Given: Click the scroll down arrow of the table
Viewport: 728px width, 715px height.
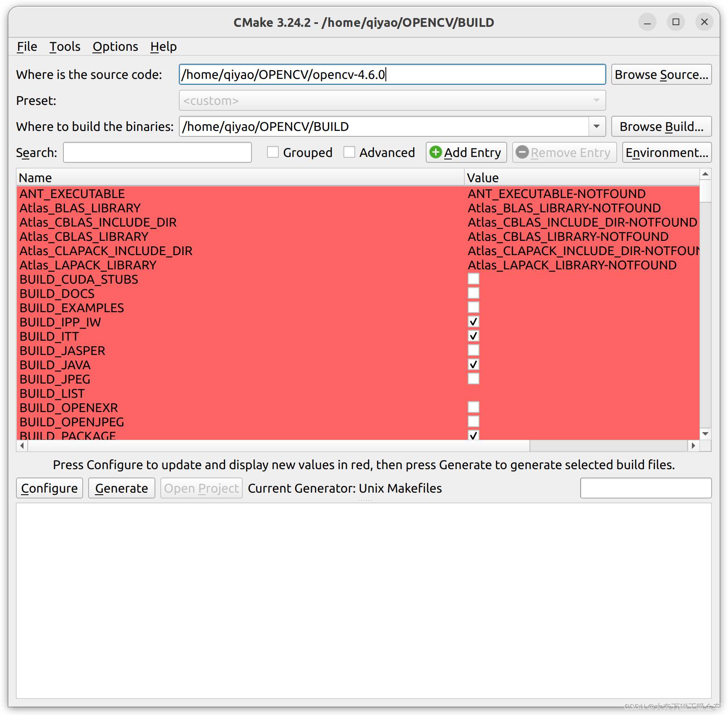Looking at the screenshot, I should click(x=705, y=434).
